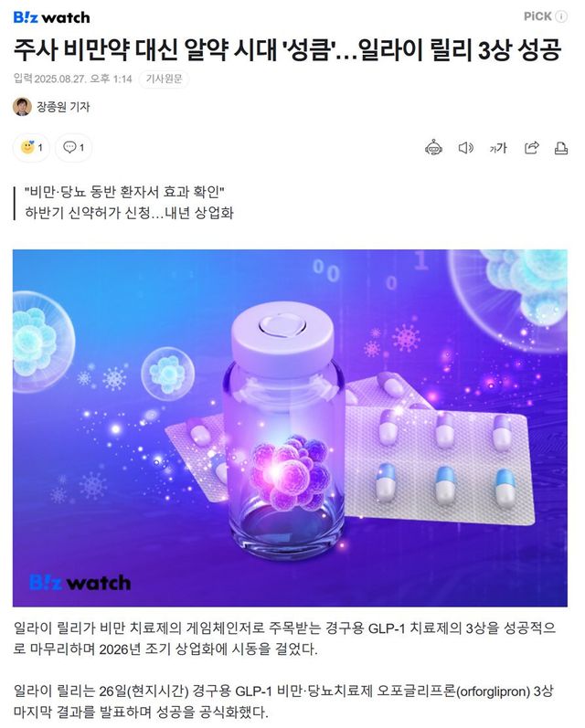Open reporter 장종원 profile photo
Screen dimensions: 585x728
tap(22, 107)
